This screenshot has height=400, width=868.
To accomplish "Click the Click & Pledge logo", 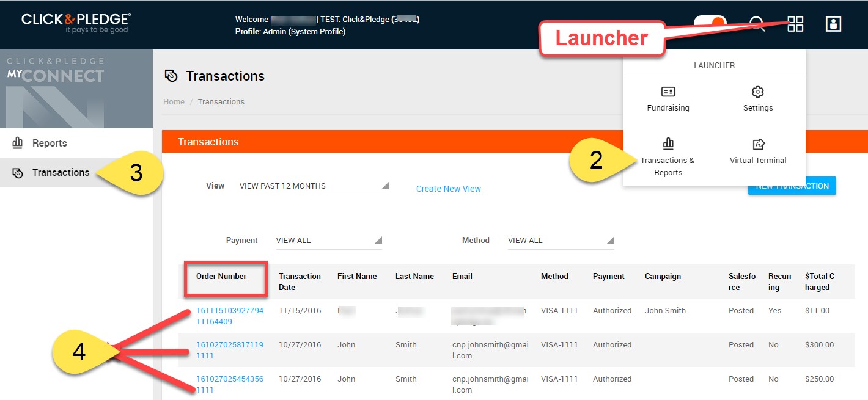I will click(76, 23).
